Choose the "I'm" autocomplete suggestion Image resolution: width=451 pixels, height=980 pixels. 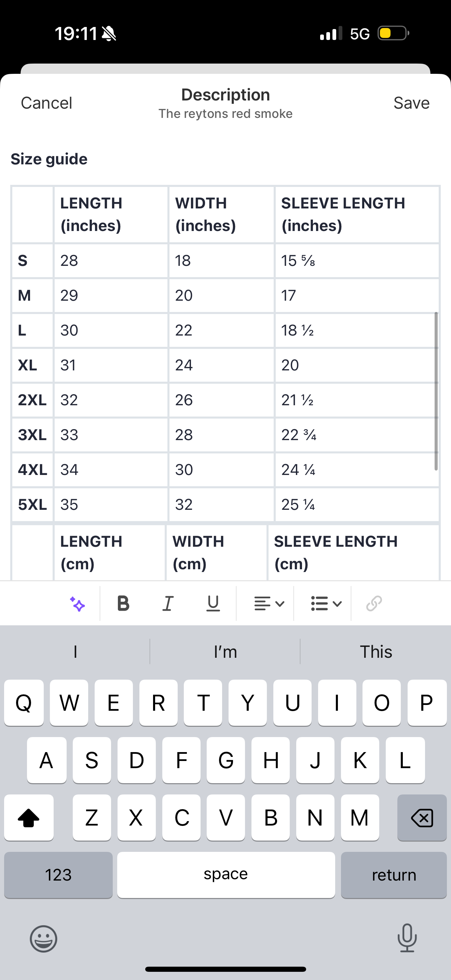[225, 652]
